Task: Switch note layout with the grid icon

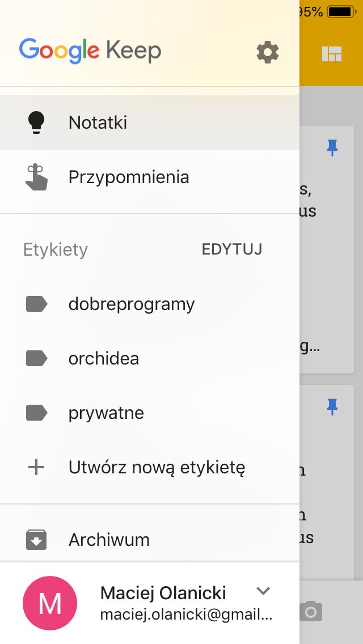Action: coord(332,54)
